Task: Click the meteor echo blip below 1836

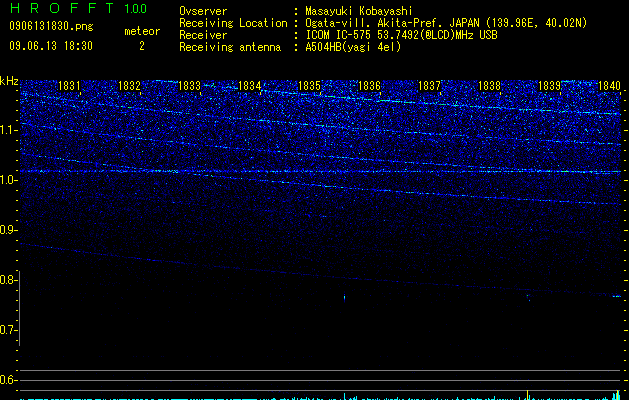Action: click(344, 298)
